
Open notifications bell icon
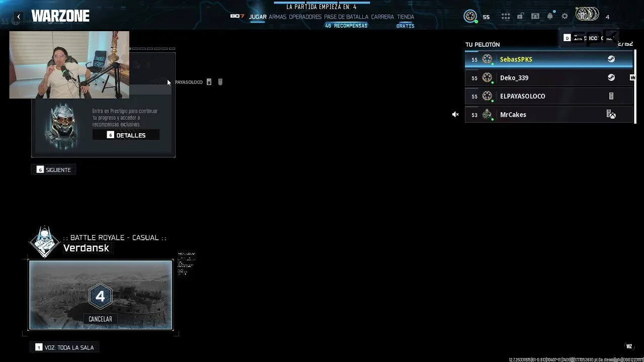[x=550, y=17]
